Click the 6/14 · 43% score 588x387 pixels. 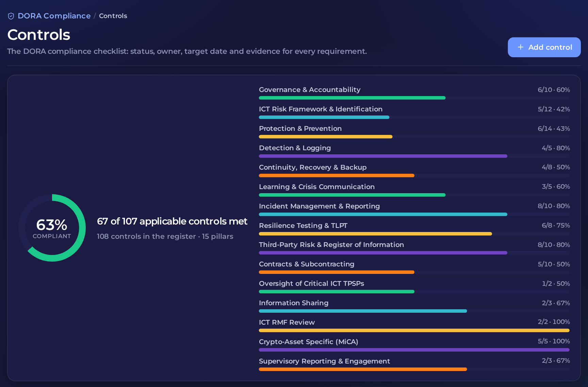click(x=554, y=128)
